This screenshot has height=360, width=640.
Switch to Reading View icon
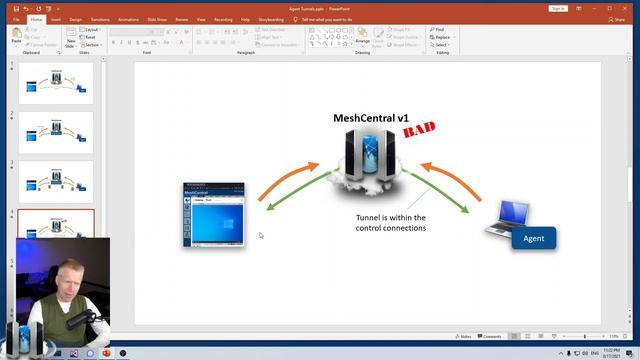(x=541, y=336)
